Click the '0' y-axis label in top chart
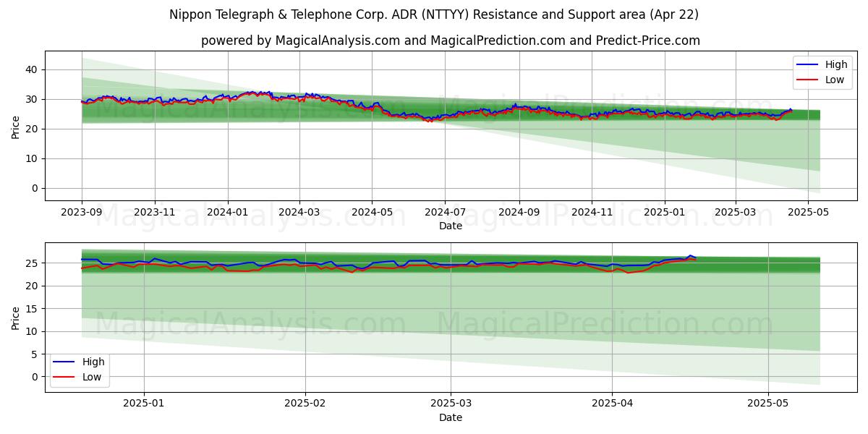Viewport: 868px width, 434px height. (36, 188)
